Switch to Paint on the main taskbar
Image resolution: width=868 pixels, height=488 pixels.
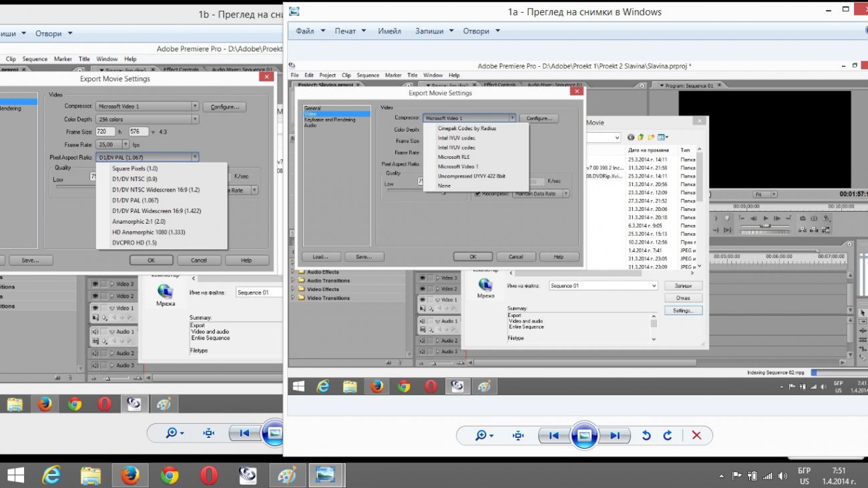pyautogui.click(x=287, y=475)
